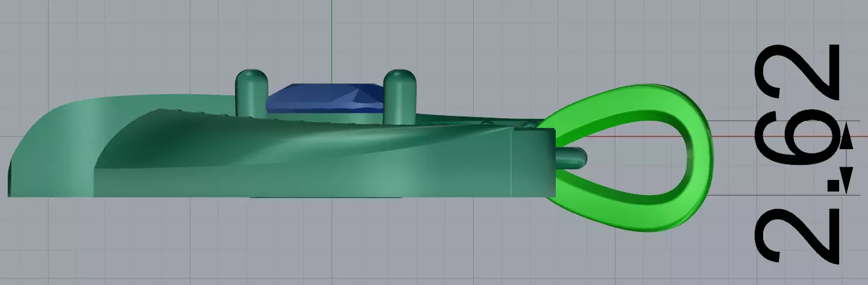Select the blue gemstone in the viewport
The image size is (868, 285).
325,99
